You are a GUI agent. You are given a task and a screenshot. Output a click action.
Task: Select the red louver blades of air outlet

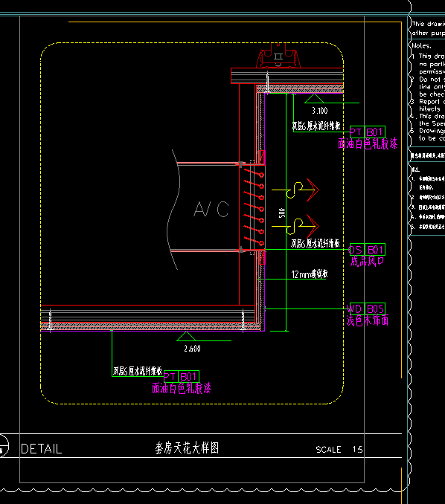point(254,207)
